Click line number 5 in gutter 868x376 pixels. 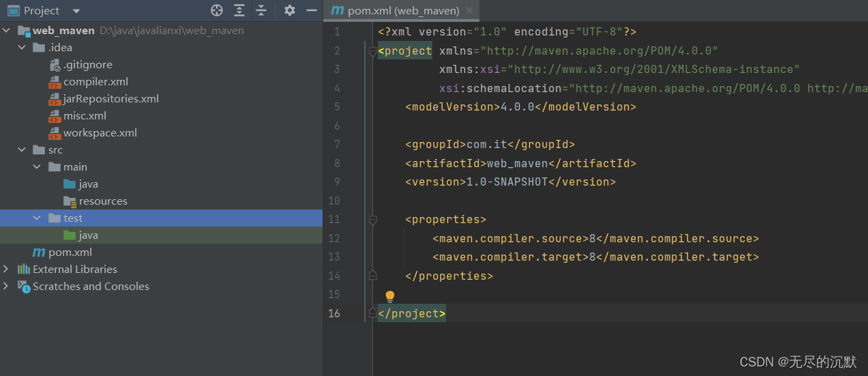(337, 107)
